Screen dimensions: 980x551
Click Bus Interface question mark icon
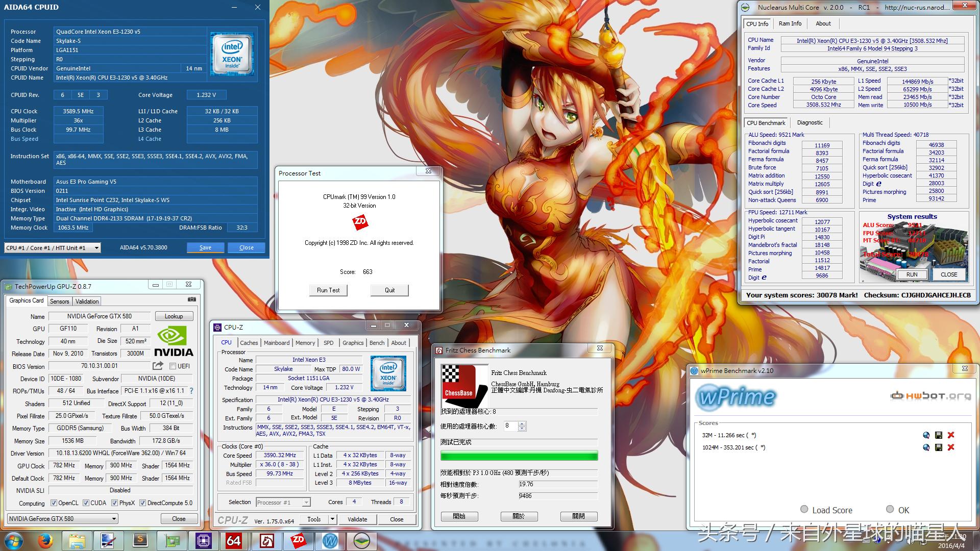click(x=191, y=391)
